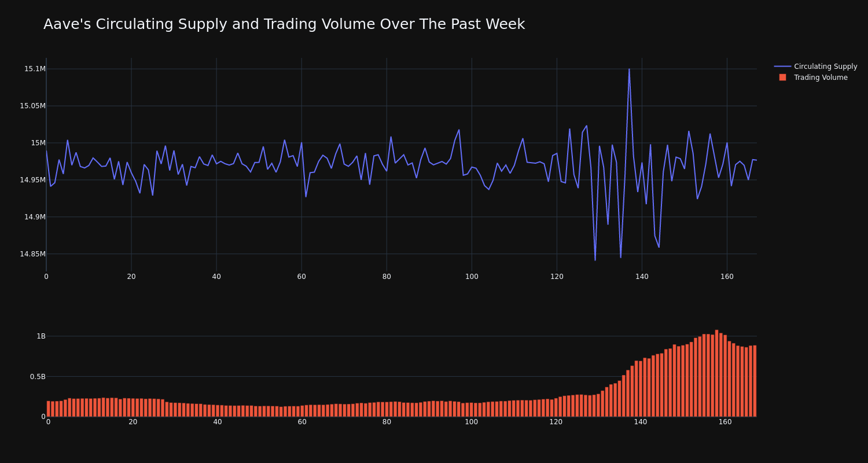Viewport: 868px width, 463px height.
Task: Click the blue Circulating Supply legend line
Action: [x=782, y=67]
